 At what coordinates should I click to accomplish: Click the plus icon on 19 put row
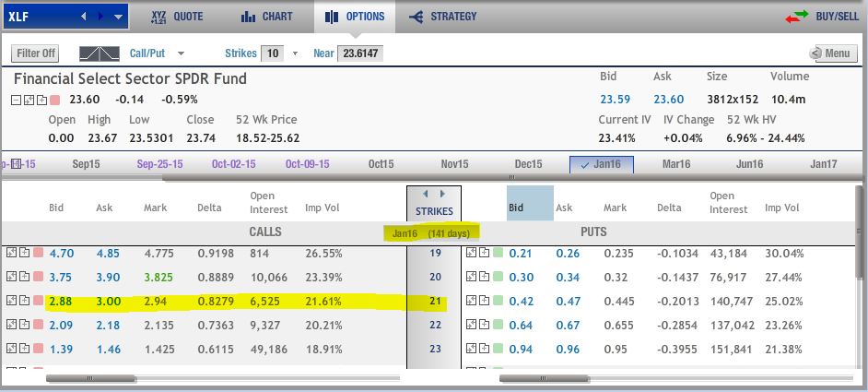(x=484, y=253)
